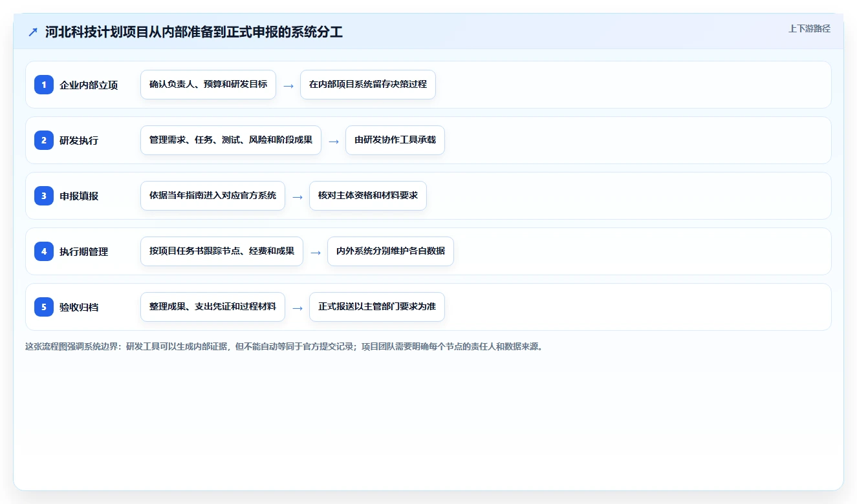The image size is (857, 504).
Task: Click the 依据当年指南进入对应官方系统 box
Action: [213, 196]
